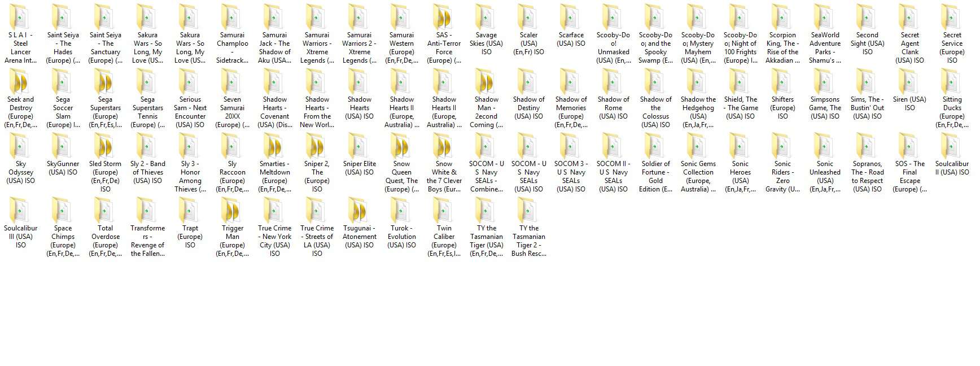Click the Savage Skies folder icon

click(486, 16)
